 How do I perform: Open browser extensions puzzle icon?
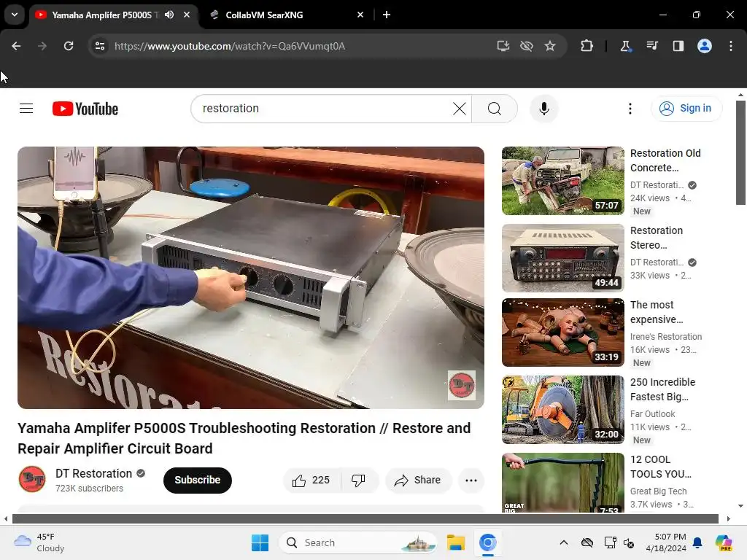pos(587,46)
